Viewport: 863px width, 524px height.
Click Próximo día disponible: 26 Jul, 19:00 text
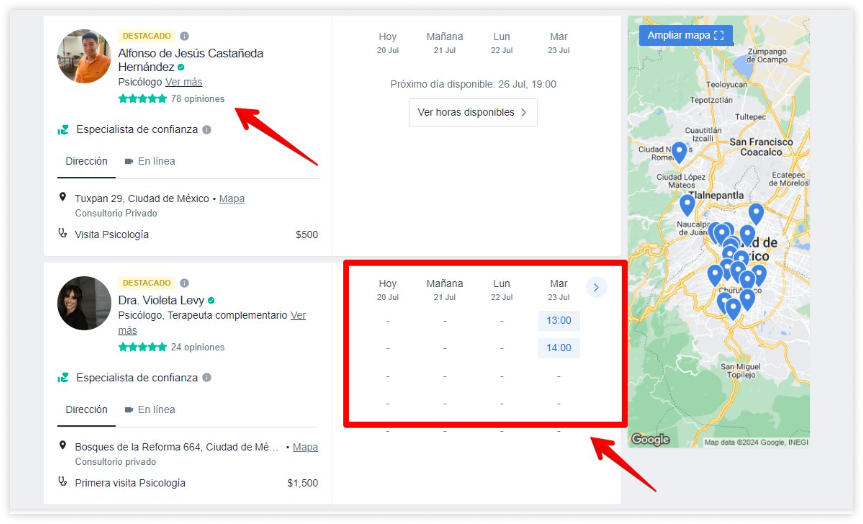point(473,84)
